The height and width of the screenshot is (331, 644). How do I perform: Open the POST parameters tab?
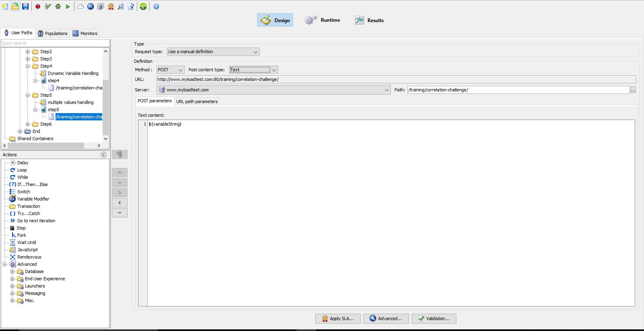(x=155, y=101)
